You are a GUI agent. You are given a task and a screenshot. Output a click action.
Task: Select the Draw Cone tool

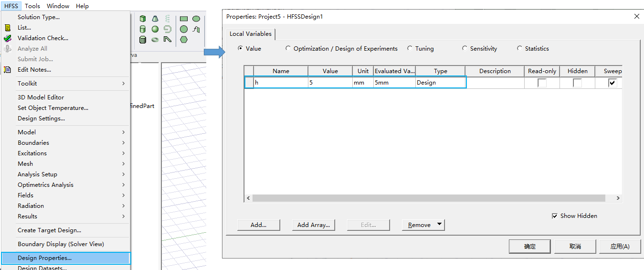155,19
